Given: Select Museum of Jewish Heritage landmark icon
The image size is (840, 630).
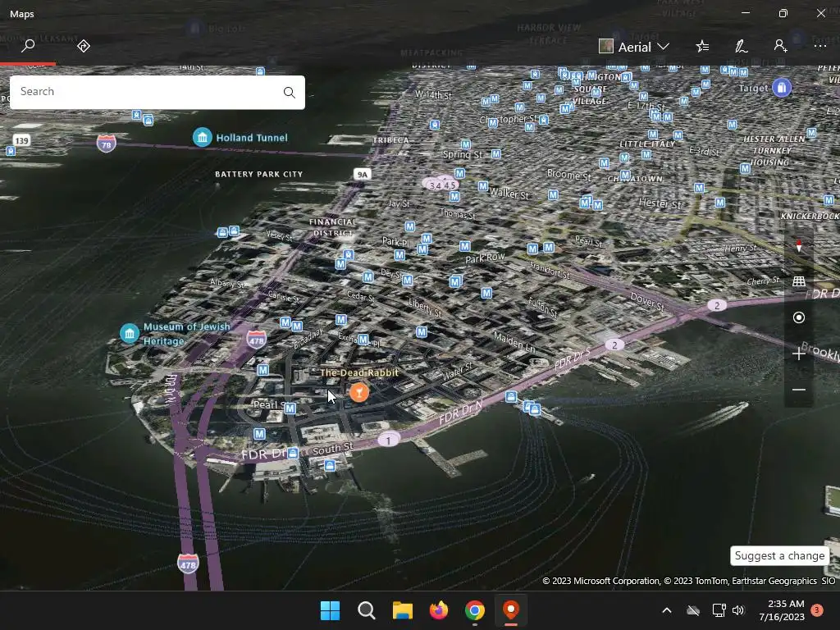Looking at the screenshot, I should pyautogui.click(x=129, y=333).
